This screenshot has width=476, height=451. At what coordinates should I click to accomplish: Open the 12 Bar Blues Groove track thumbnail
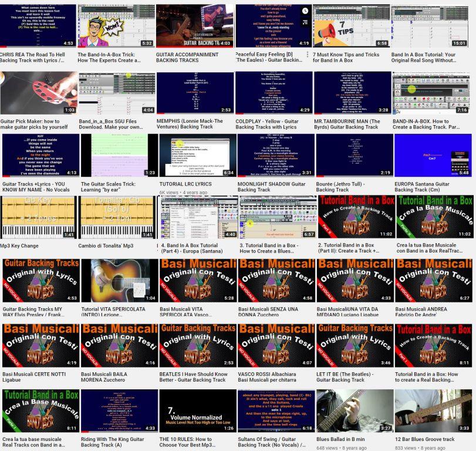(434, 411)
